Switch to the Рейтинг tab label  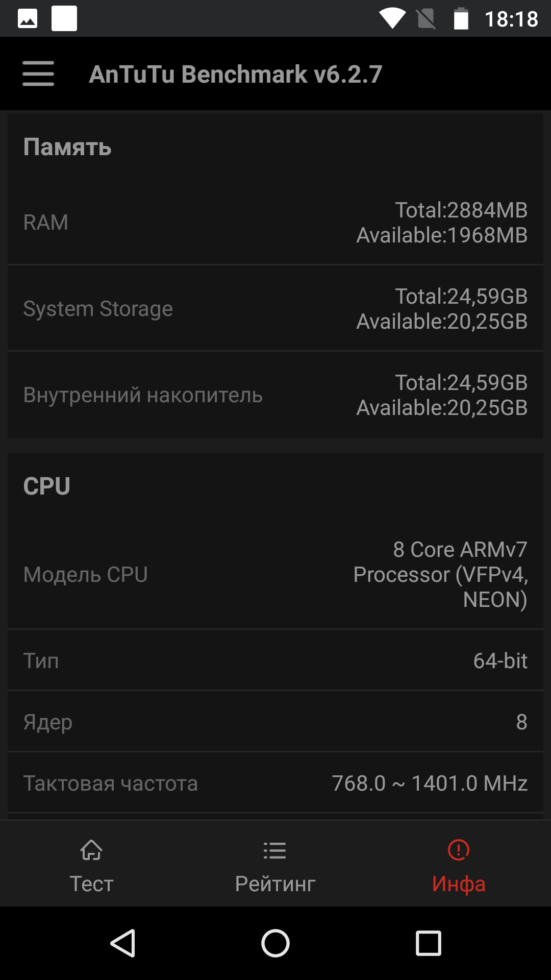pyautogui.click(x=275, y=884)
